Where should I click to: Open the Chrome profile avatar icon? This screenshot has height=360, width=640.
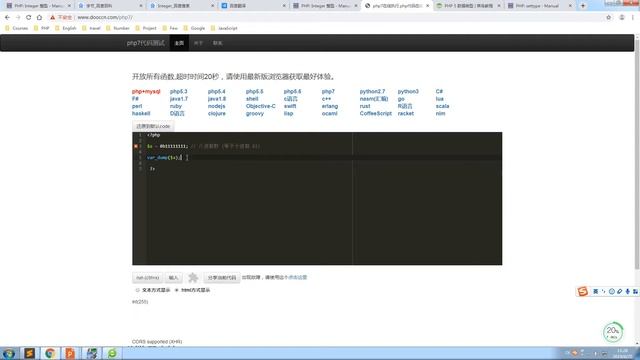click(622, 18)
